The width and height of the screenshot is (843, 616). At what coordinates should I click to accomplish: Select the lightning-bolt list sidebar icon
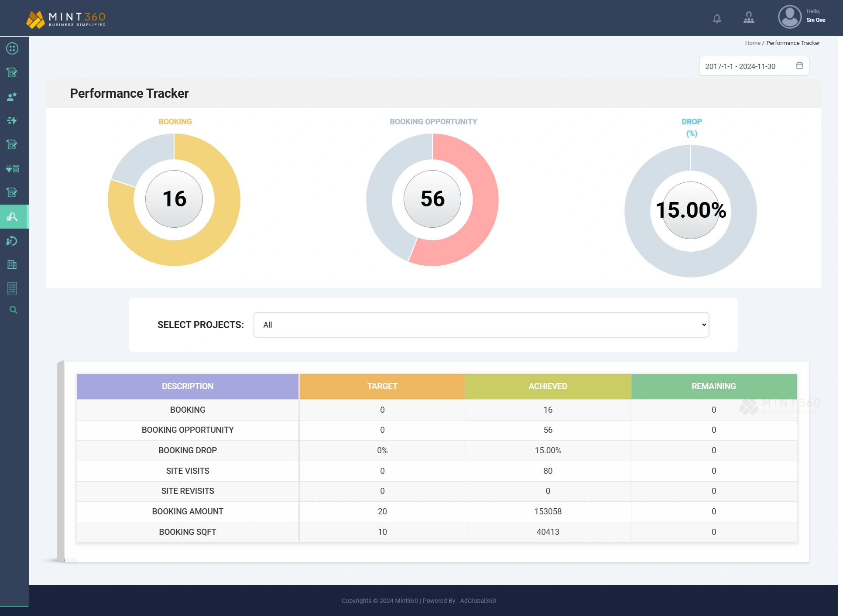tap(12, 120)
